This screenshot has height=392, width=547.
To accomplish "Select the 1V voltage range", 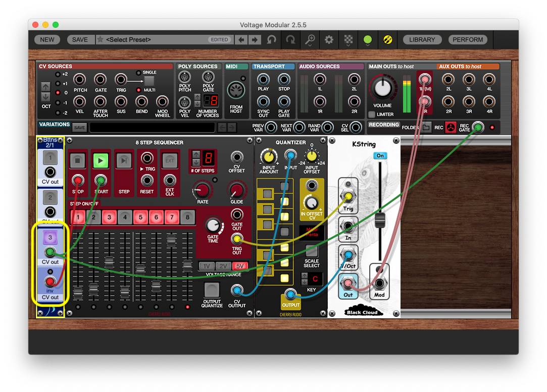I will [207, 266].
